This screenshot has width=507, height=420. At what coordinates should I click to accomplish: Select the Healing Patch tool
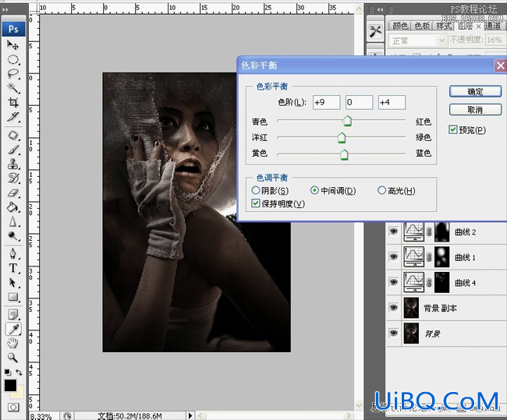pyautogui.click(x=13, y=136)
